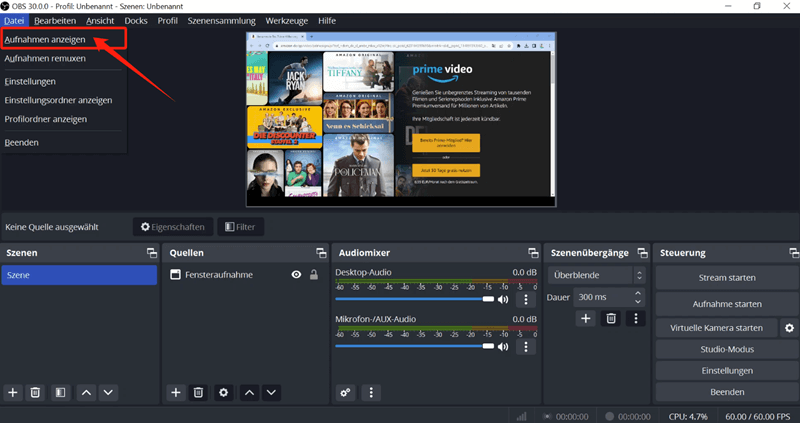The width and height of the screenshot is (800, 423).
Task: Move scene up with arrow icon
Action: coord(86,392)
